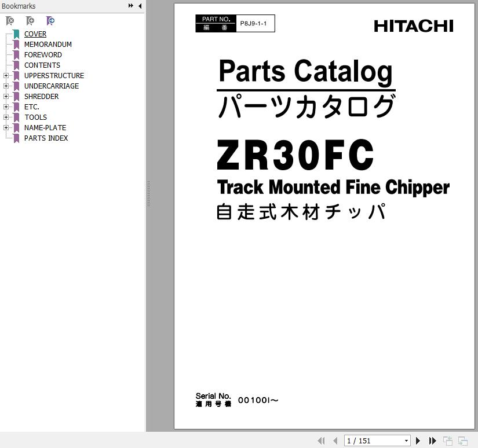
Task: Click the add new bookmark icon
Action: 30,21
